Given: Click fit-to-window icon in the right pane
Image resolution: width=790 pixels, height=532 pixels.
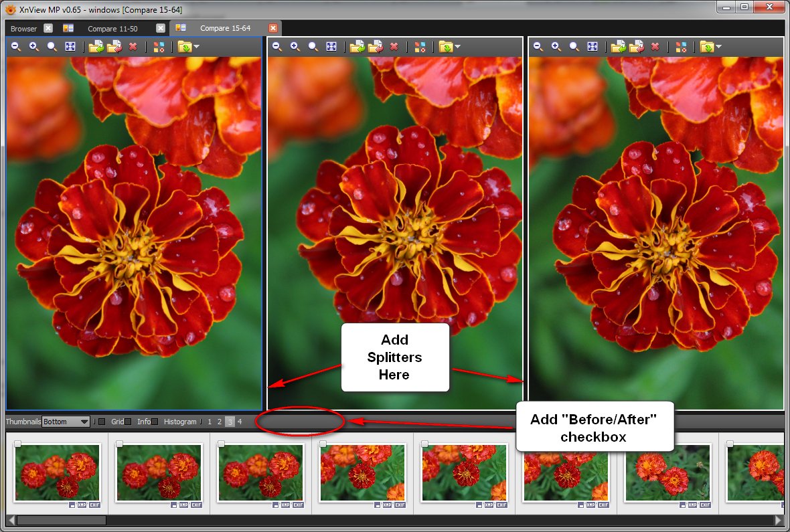Looking at the screenshot, I should point(592,47).
